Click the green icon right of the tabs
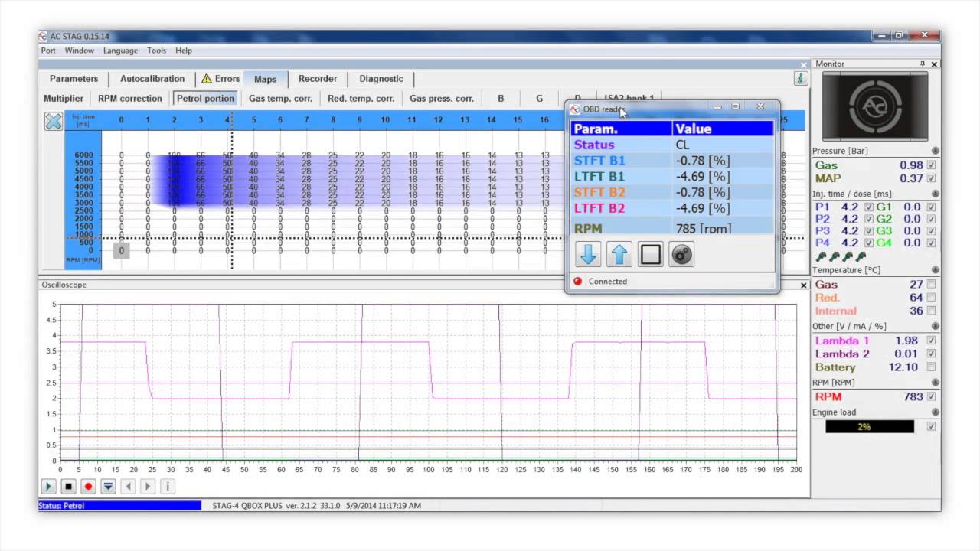 click(800, 78)
